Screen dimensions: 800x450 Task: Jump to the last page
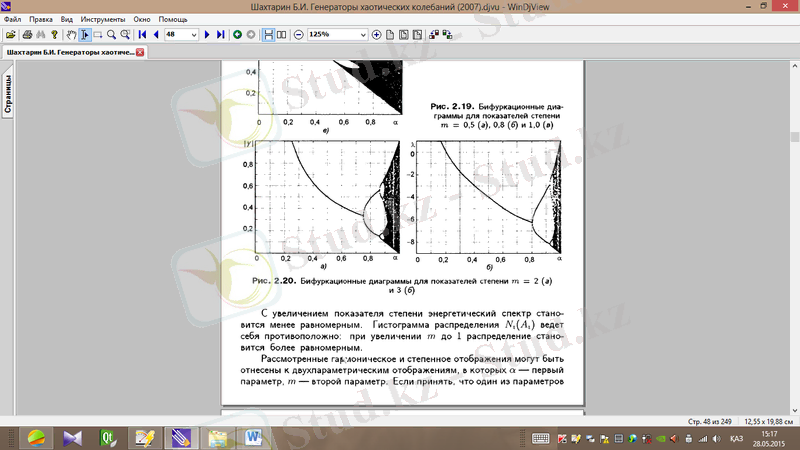click(x=220, y=34)
